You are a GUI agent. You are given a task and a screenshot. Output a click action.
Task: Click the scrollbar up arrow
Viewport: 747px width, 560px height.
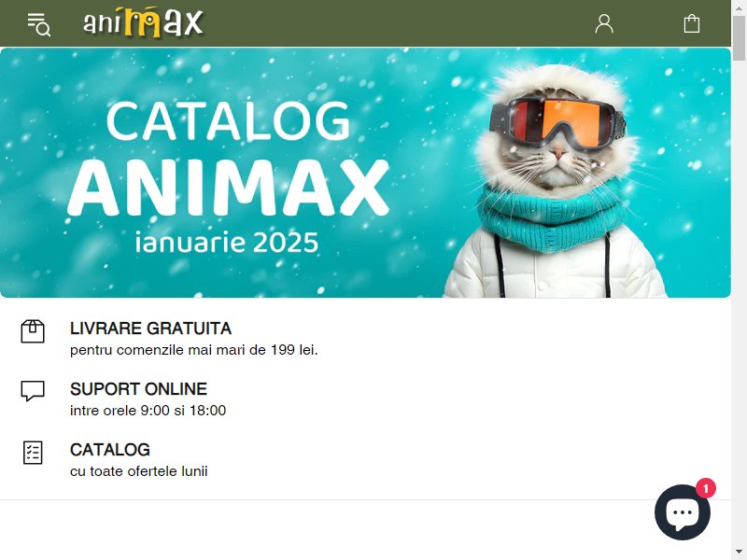739,7
